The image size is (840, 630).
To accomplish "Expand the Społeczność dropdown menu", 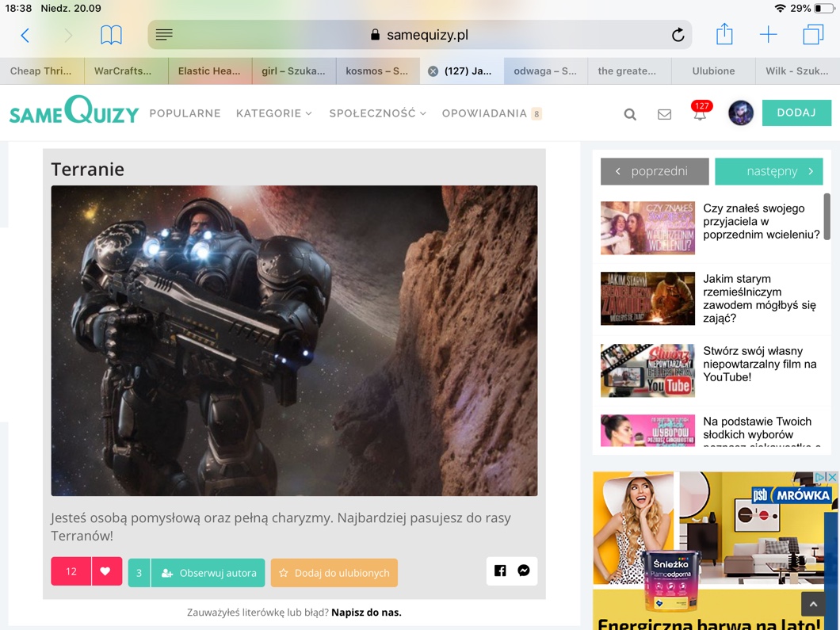I will [x=377, y=113].
